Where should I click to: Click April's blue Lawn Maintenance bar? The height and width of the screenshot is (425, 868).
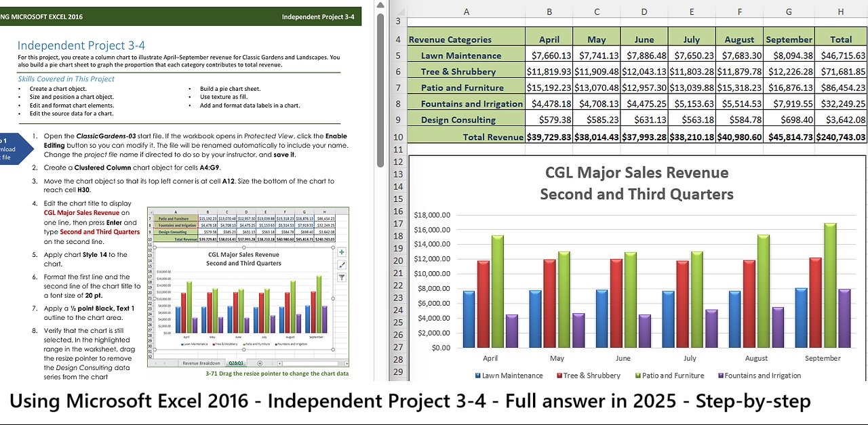click(x=469, y=319)
